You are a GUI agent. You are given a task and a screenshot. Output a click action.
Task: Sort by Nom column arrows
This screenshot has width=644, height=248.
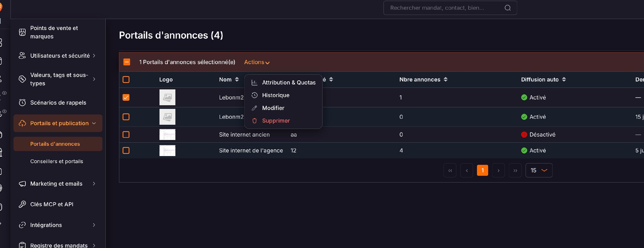[237, 80]
